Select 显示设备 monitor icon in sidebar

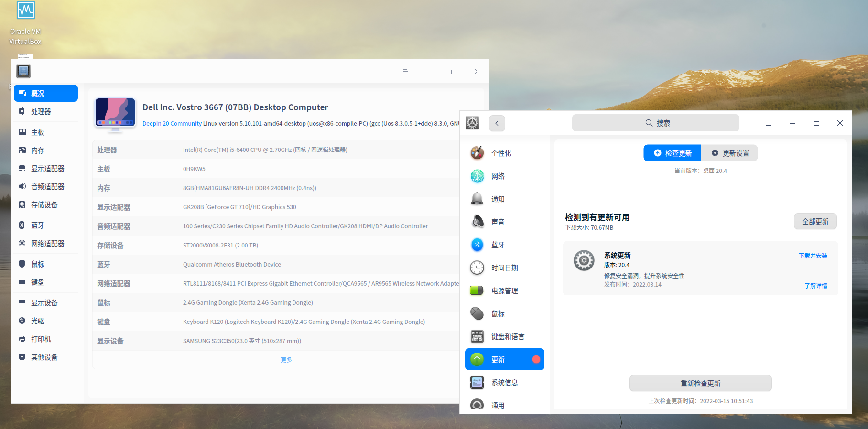[22, 302]
